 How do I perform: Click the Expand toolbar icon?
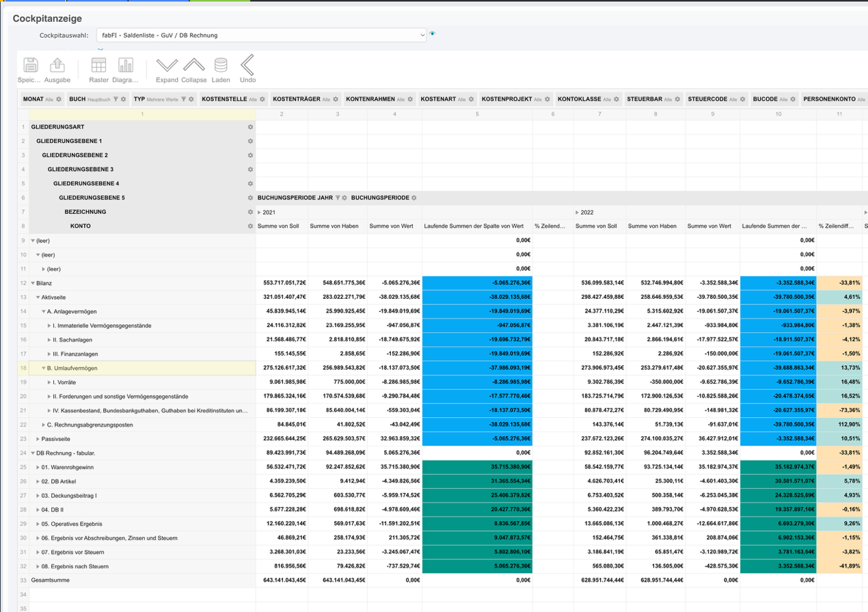click(x=167, y=65)
